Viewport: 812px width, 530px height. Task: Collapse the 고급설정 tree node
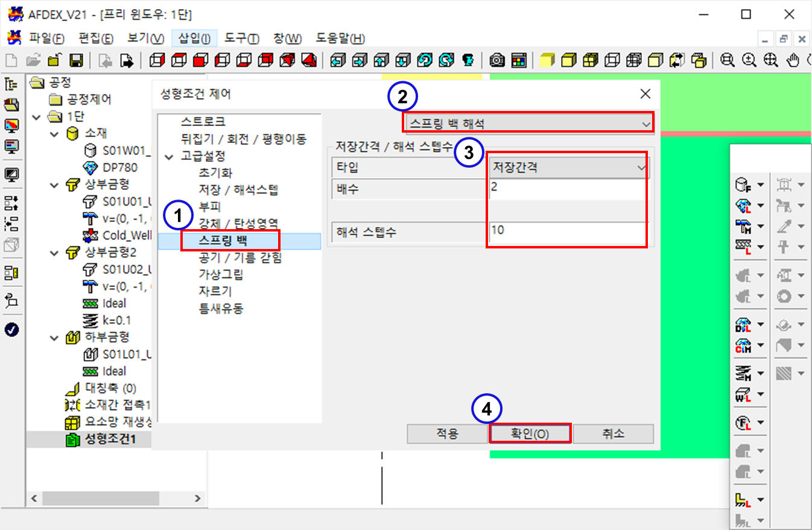pyautogui.click(x=168, y=156)
